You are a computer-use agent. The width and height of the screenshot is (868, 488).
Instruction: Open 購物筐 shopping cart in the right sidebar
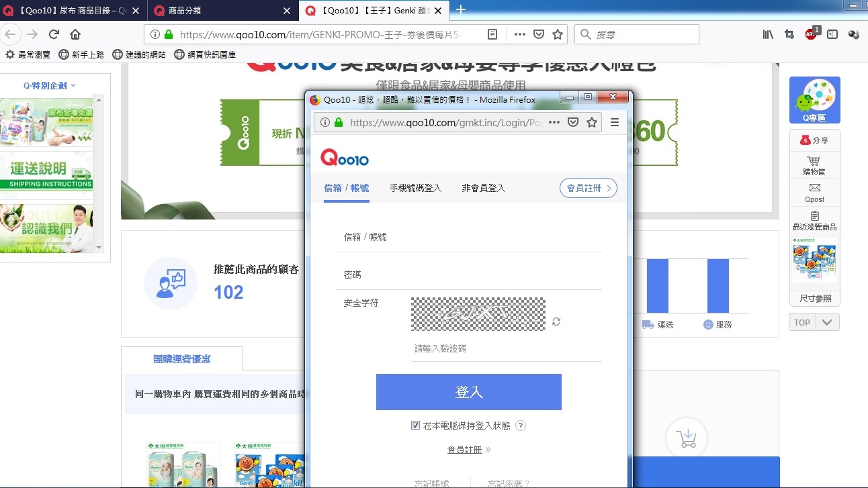(x=814, y=165)
